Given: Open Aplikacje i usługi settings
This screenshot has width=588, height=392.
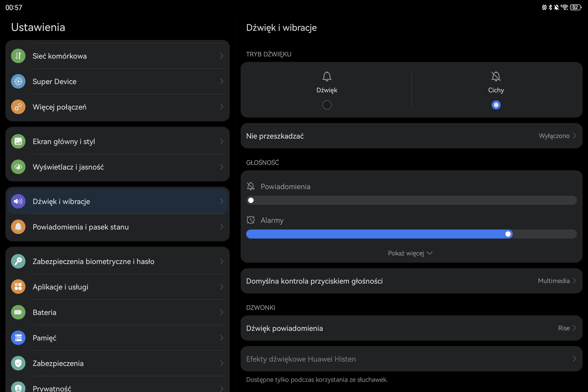Looking at the screenshot, I should 117,287.
